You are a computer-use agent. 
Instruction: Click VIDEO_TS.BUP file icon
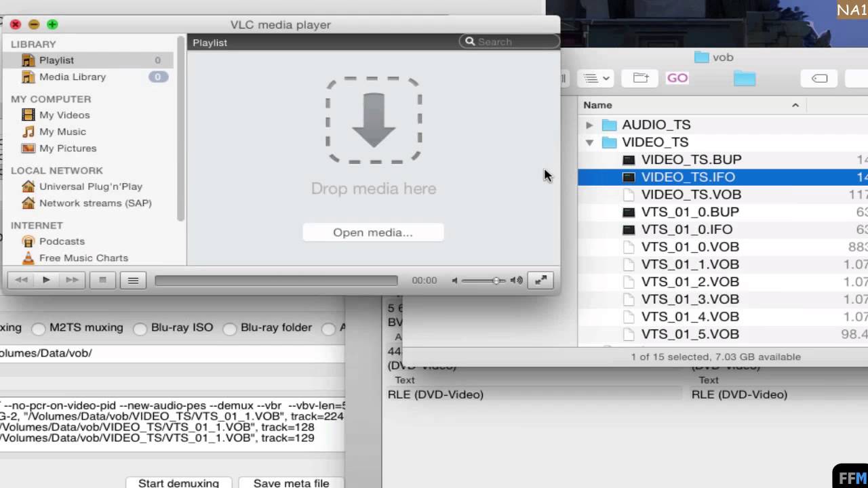[x=629, y=160]
